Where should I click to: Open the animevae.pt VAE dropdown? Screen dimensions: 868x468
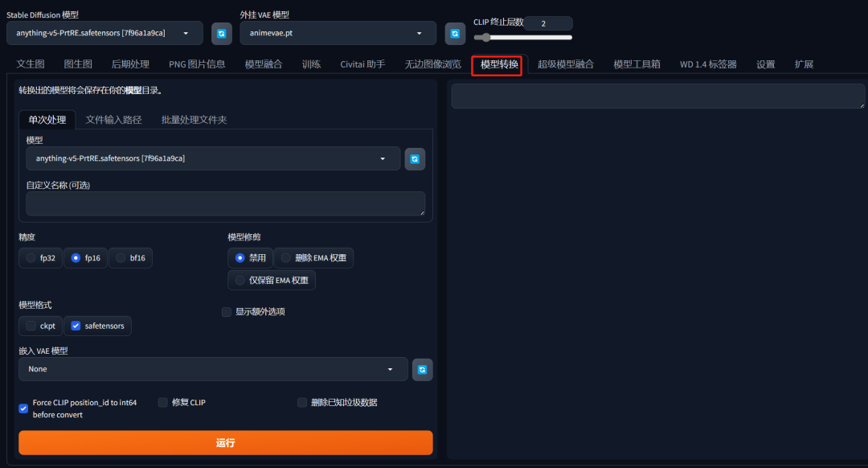tap(338, 33)
